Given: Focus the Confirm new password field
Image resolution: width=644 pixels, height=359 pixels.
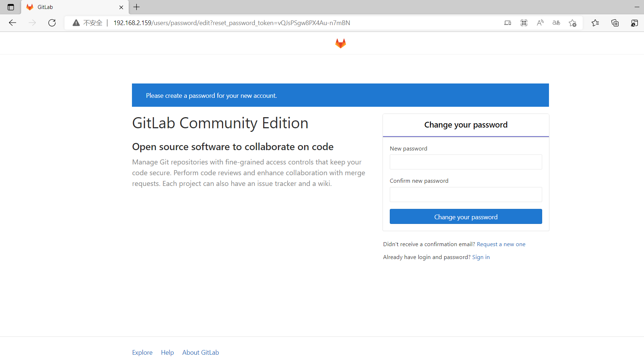Looking at the screenshot, I should pyautogui.click(x=466, y=195).
